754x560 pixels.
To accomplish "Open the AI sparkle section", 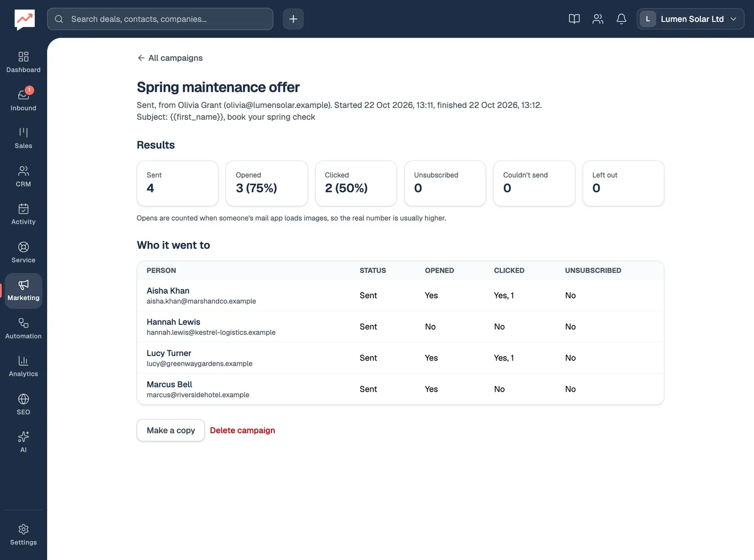I will pyautogui.click(x=24, y=443).
